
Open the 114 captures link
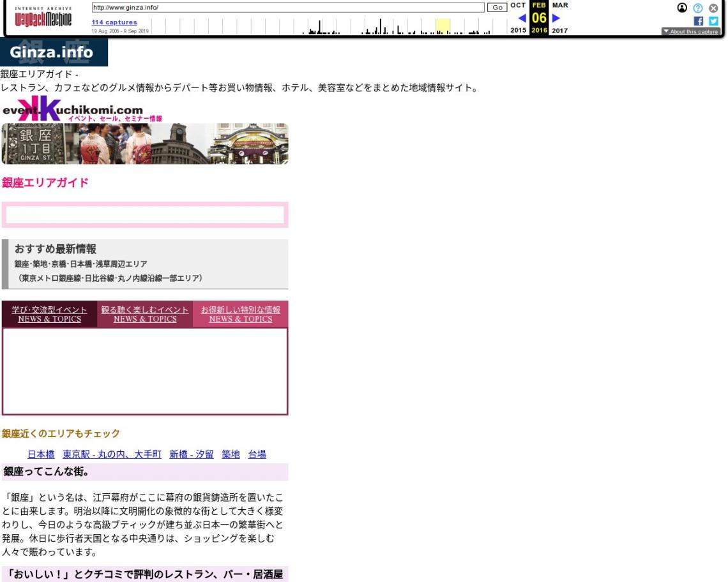tap(114, 22)
